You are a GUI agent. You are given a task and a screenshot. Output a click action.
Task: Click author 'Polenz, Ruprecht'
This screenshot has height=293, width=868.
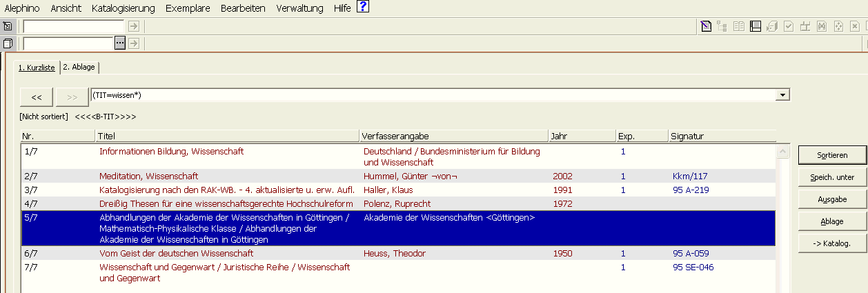397,204
